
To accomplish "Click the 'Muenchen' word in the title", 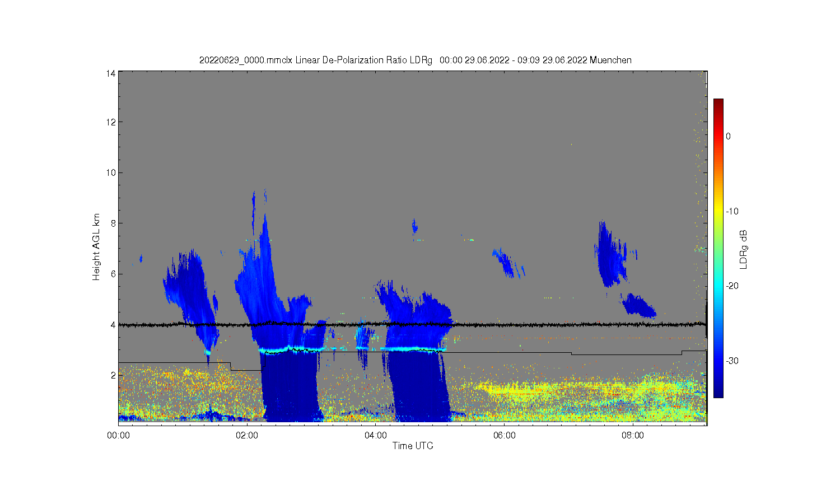I will tap(610, 60).
